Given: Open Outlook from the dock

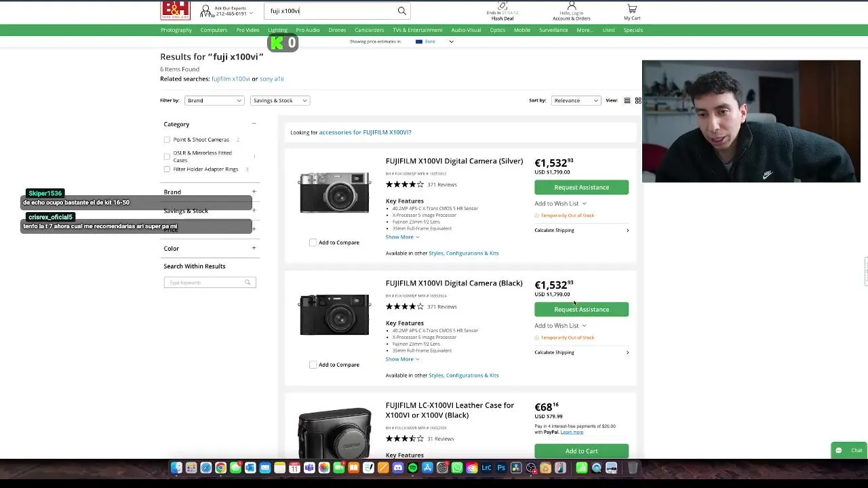Looking at the screenshot, I should click(250, 468).
